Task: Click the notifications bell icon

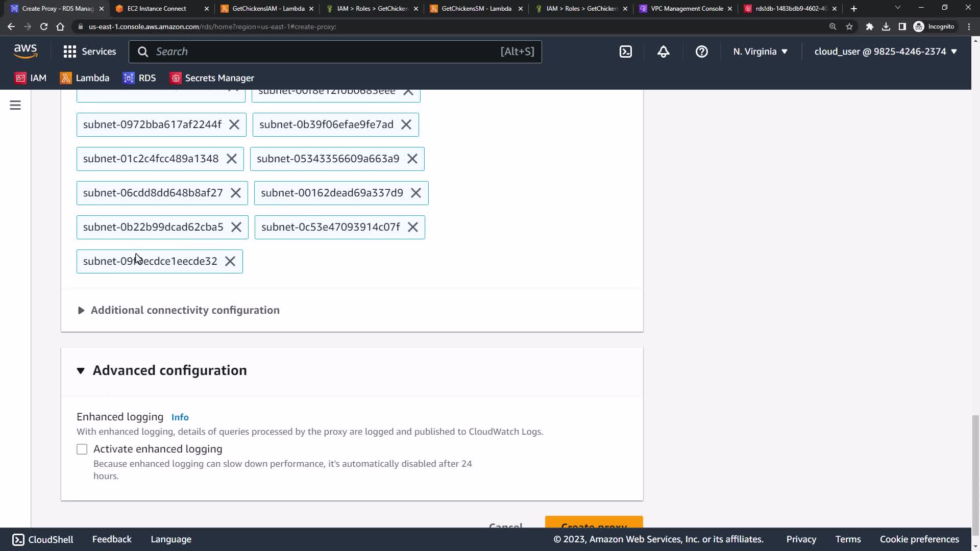Action: pos(663,52)
